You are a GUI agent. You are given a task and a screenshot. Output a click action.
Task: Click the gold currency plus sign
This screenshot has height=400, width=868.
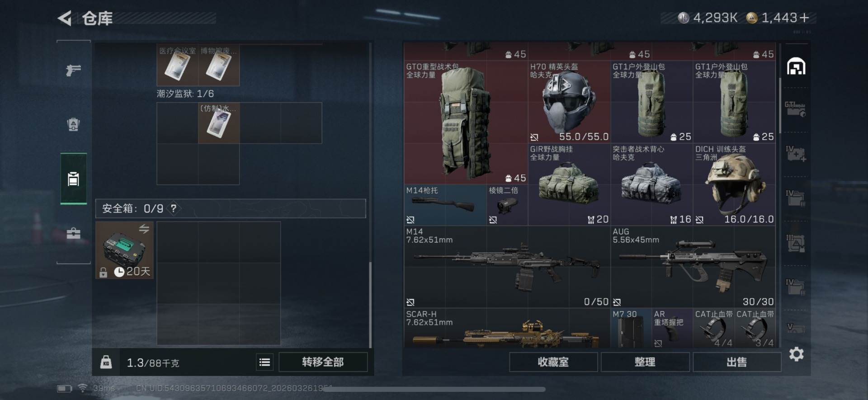pos(804,18)
